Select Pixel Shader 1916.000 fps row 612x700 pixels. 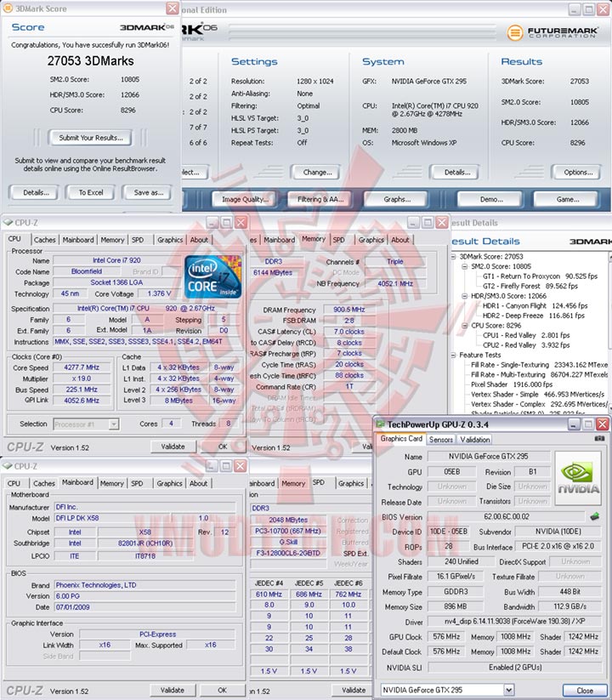pyautogui.click(x=512, y=384)
